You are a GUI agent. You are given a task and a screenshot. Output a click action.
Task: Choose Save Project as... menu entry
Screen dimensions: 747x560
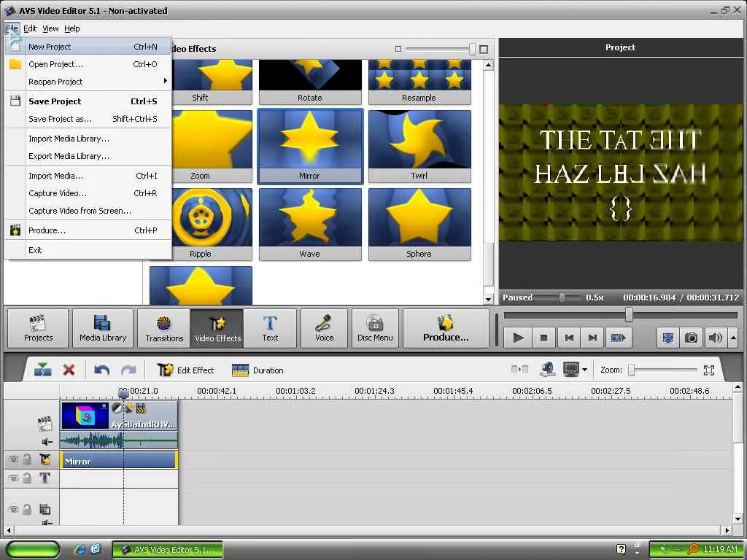(88, 119)
